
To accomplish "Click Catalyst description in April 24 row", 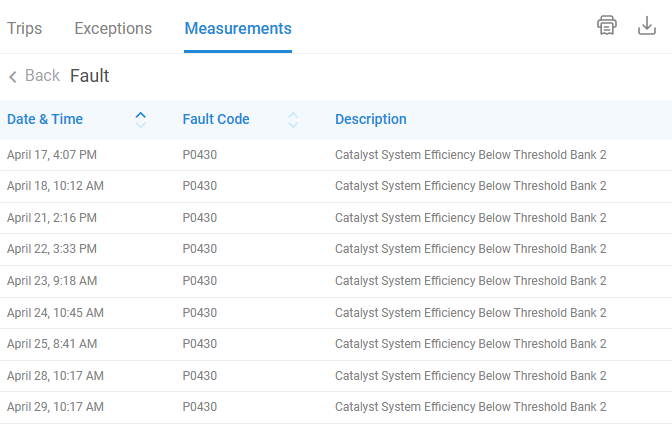I will click(471, 313).
